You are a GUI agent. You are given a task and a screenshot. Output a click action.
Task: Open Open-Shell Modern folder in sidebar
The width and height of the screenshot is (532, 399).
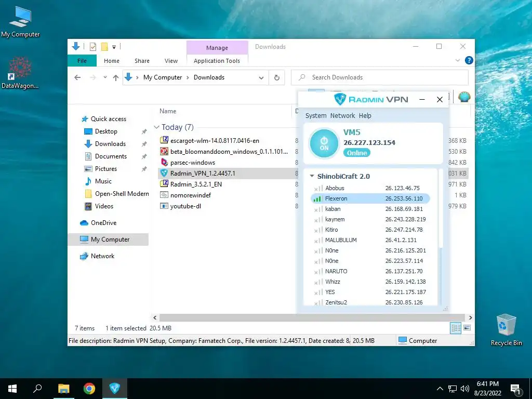point(122,194)
